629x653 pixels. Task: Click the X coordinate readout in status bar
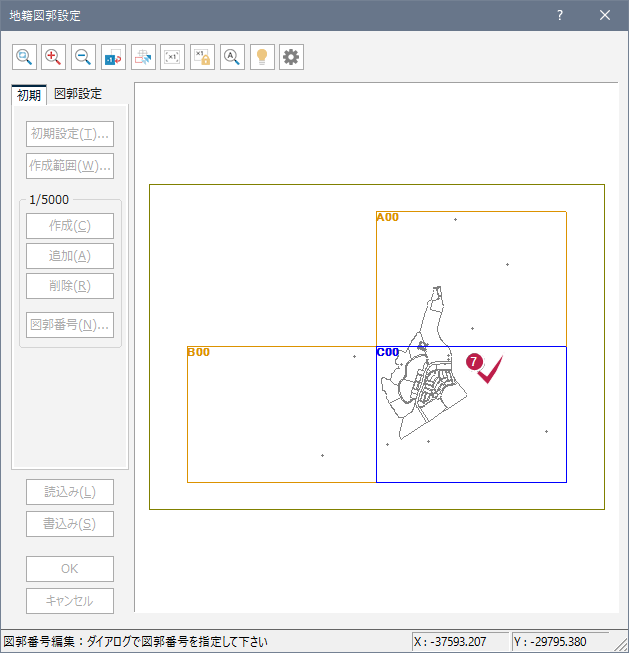(460, 642)
